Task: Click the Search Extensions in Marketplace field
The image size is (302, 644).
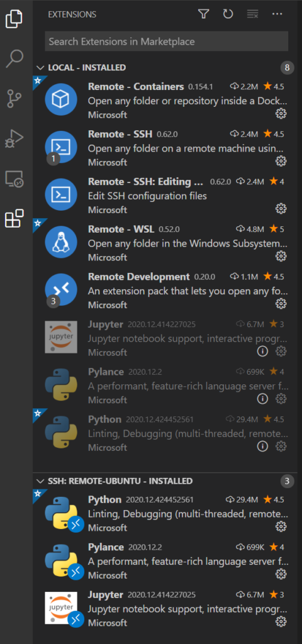Action: coord(166,42)
